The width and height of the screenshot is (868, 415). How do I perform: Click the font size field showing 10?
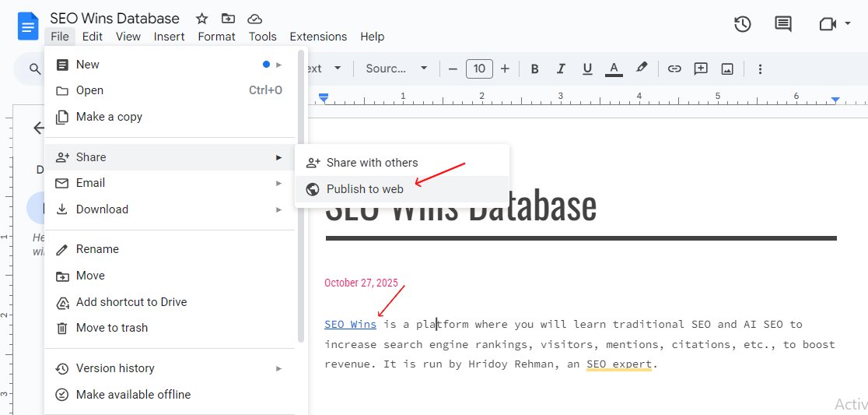click(x=479, y=69)
